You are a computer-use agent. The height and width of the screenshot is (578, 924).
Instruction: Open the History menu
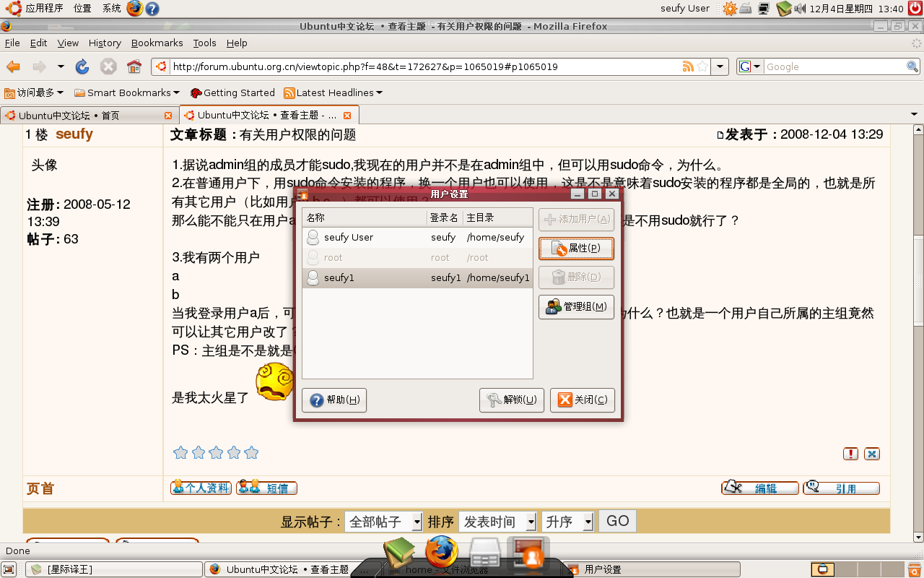pos(105,43)
